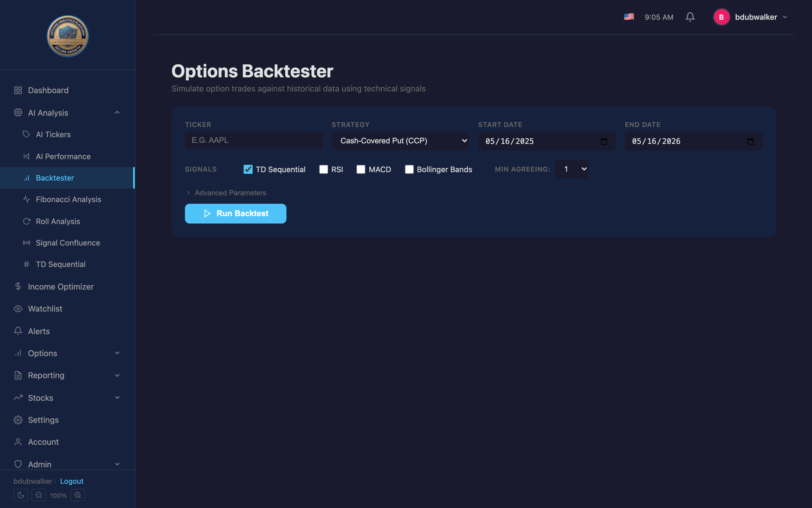This screenshot has width=812, height=508.
Task: Open End Date calendar picker icon
Action: click(750, 141)
